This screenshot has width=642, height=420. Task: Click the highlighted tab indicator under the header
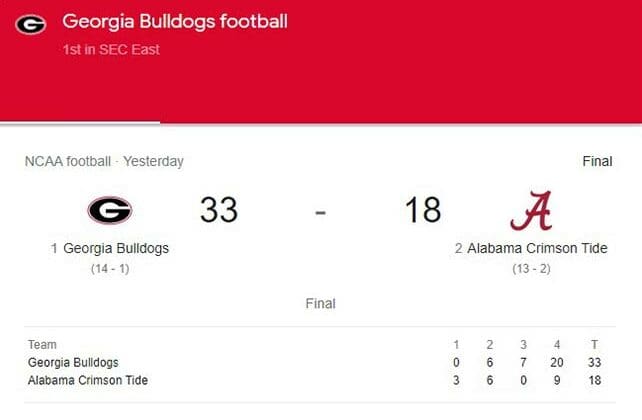click(x=80, y=122)
